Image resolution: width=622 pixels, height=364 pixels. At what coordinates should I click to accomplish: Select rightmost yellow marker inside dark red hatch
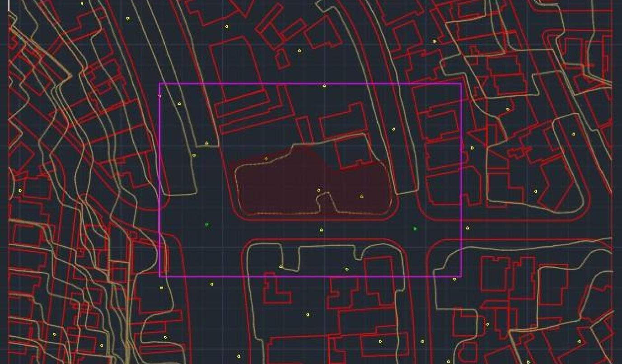(x=361, y=196)
